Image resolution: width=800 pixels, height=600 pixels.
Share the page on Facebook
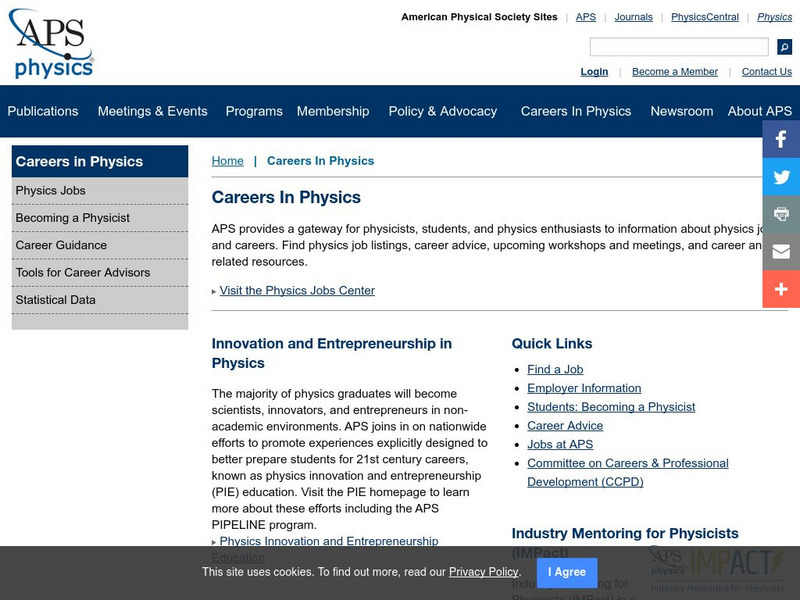[780, 139]
